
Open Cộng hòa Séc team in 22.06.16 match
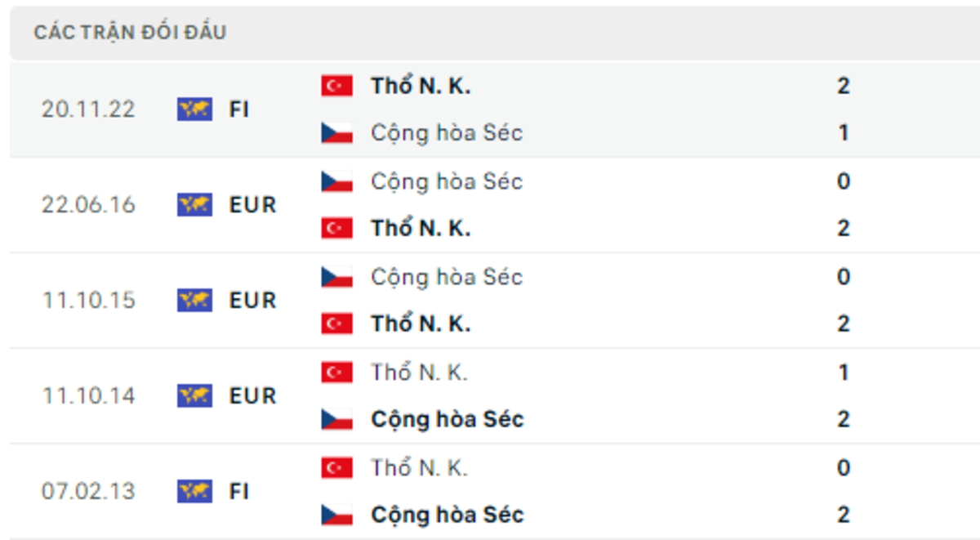click(x=446, y=181)
